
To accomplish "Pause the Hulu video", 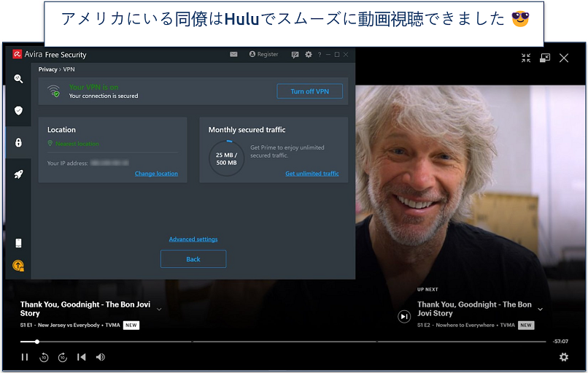I will coord(25,357).
